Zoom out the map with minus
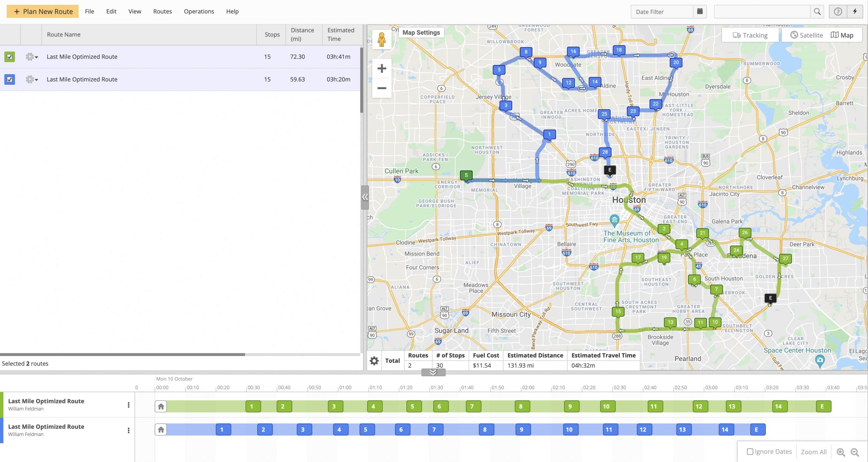Screen dimensions: 868x462 click(x=382, y=88)
